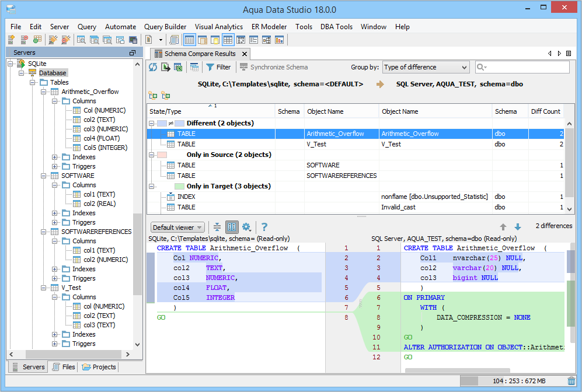582x392 pixels.
Task: Collapse all groups in the results tree
Action: tap(166, 96)
